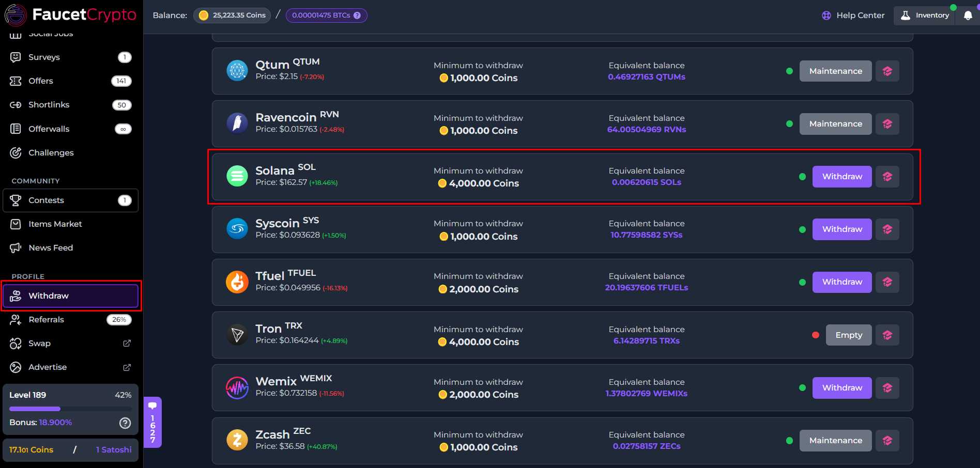This screenshot has height=468, width=980.
Task: Click the Solana coin logo
Action: click(237, 176)
